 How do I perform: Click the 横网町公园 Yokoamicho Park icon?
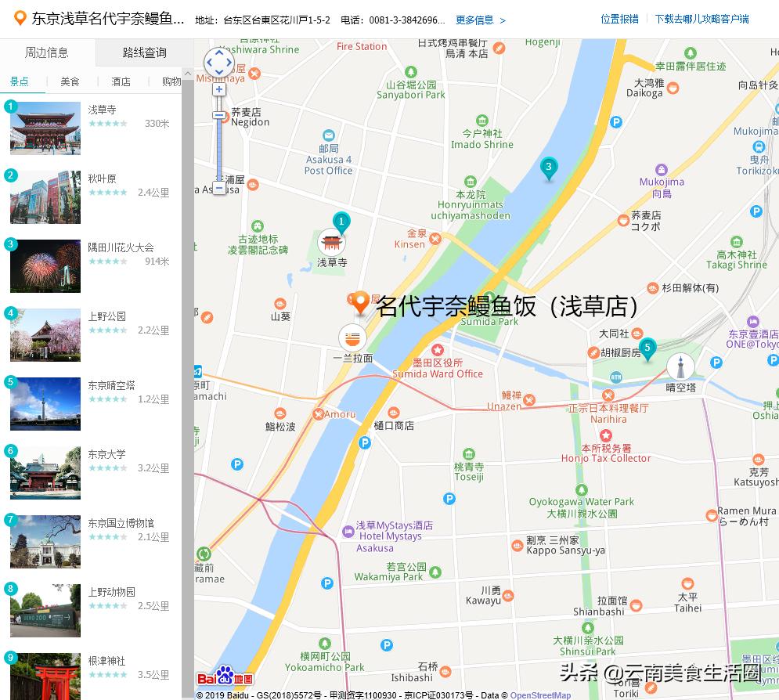(325, 644)
